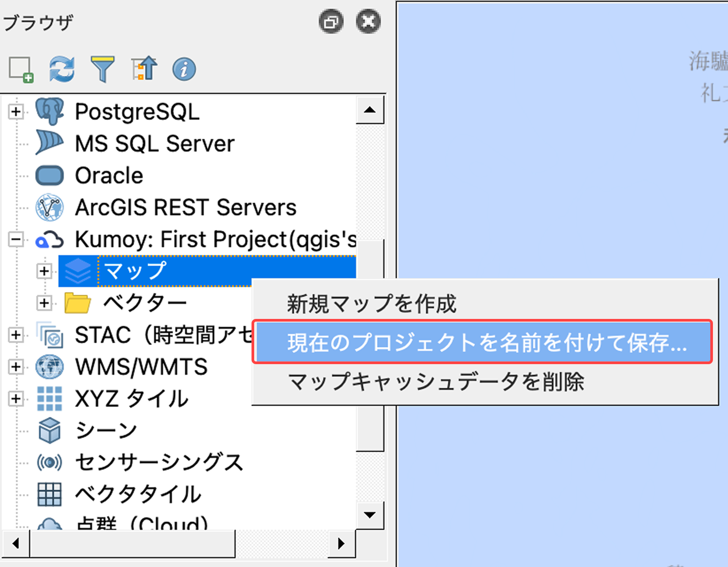Expand the STAC tree entry
The width and height of the screenshot is (728, 567).
click(16, 335)
